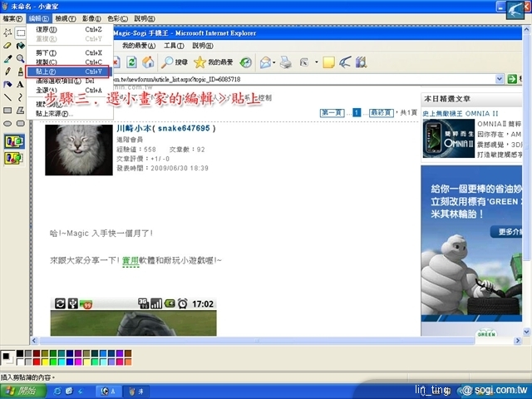Enable the opaque selection option

coord(14,141)
